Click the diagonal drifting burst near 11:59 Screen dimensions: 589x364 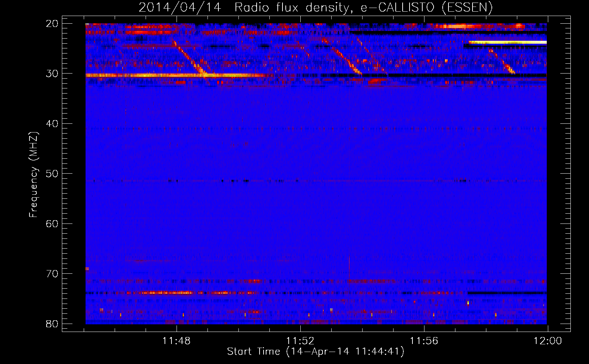(x=502, y=61)
